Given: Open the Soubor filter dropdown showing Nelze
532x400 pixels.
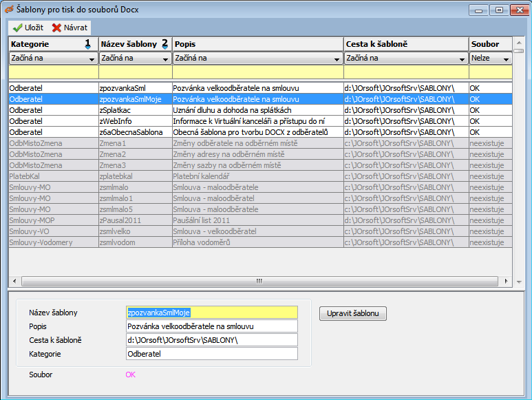Looking at the screenshot, I should pos(507,59).
